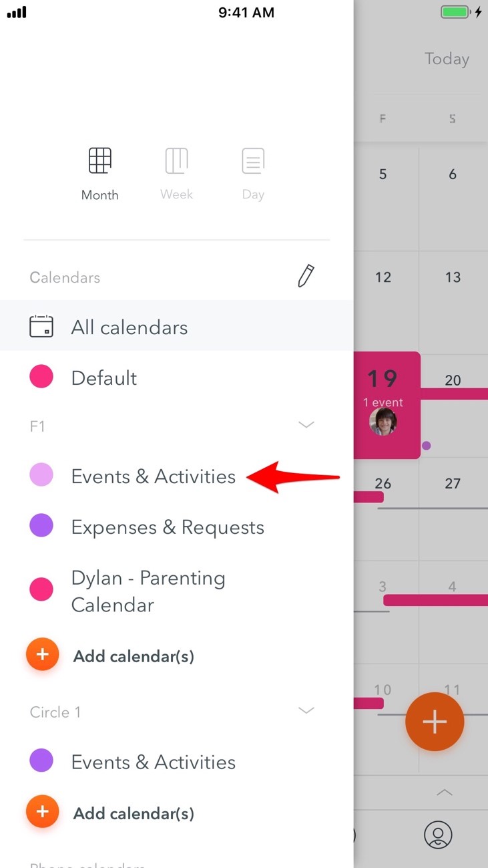This screenshot has width=488, height=868.
Task: Tap light purple swatch for F1 Events & Activities
Action: click(x=41, y=475)
